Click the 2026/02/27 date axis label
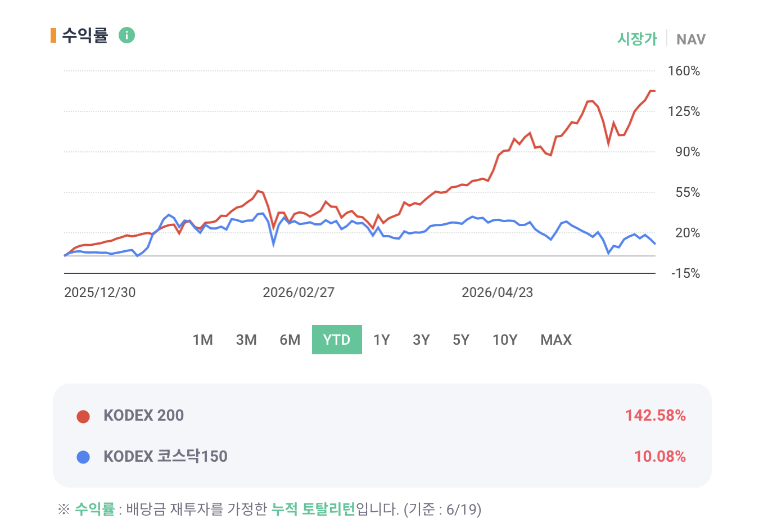This screenshot has width=777, height=532. click(299, 292)
